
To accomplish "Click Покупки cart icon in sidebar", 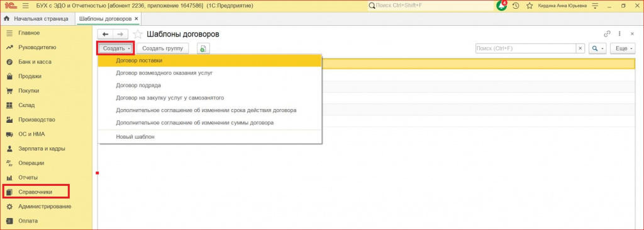I will 9,91.
